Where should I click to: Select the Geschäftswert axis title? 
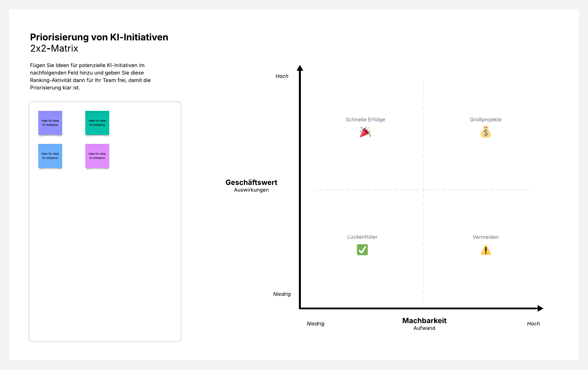coord(251,183)
